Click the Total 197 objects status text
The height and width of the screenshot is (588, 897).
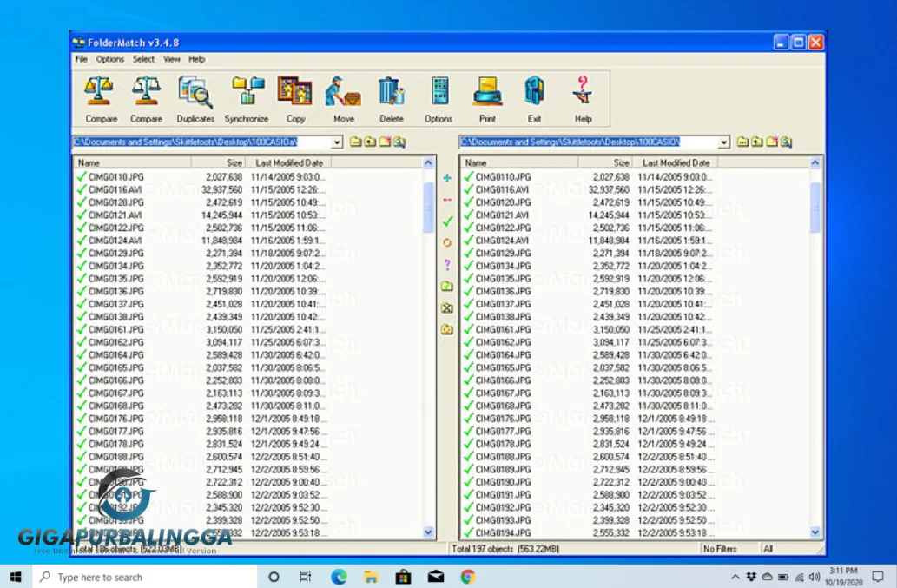click(505, 549)
